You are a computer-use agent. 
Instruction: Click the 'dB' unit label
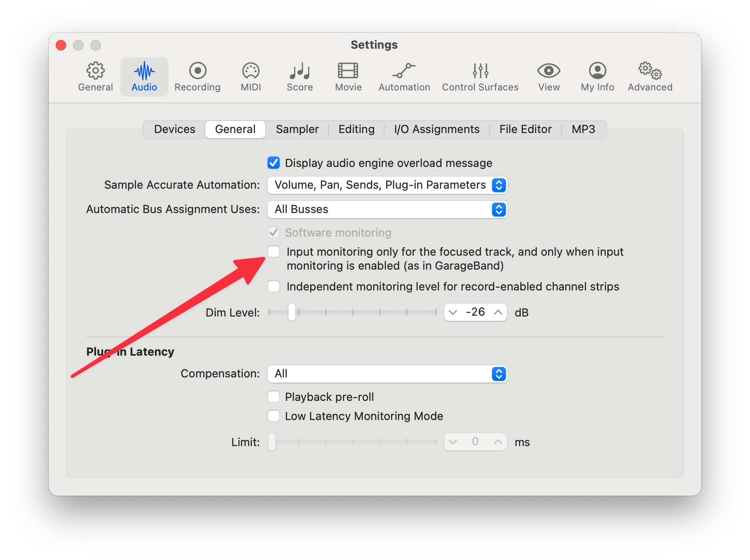[x=522, y=313]
